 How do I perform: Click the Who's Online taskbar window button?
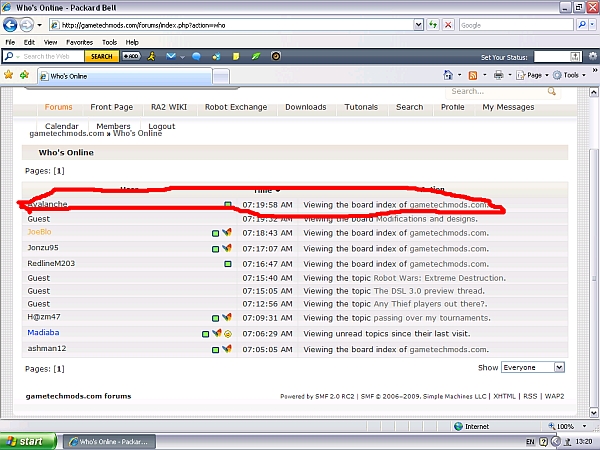tap(109, 442)
